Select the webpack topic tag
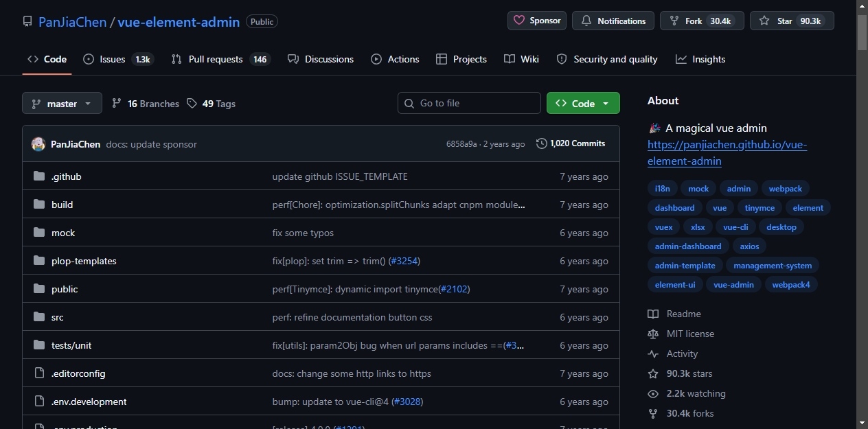 coord(786,188)
